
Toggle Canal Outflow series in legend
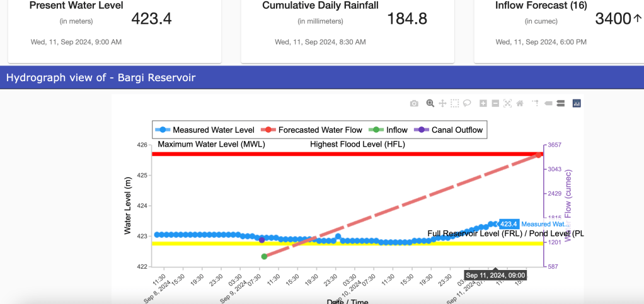(449, 130)
